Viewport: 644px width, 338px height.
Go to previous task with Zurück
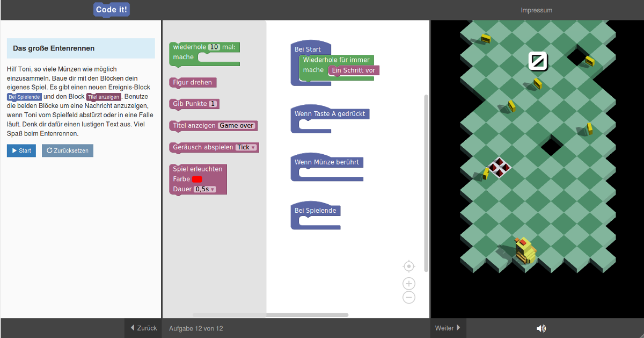pos(143,328)
